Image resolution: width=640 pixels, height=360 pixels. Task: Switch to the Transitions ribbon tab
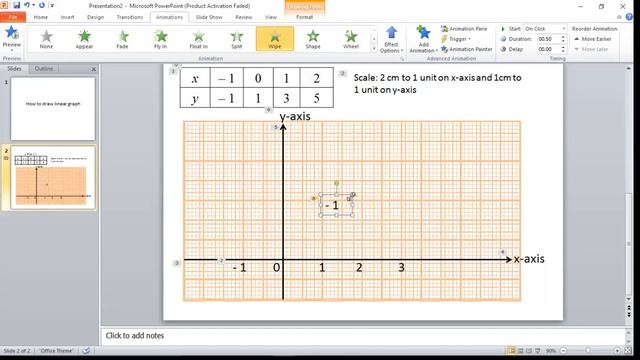pyautogui.click(x=130, y=17)
